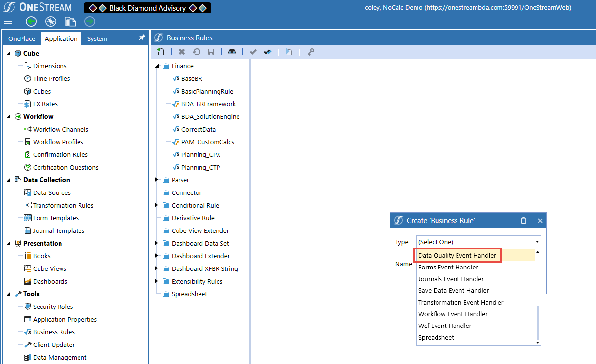Click the double checkmark compile-all icon
The image size is (596, 364).
click(268, 52)
